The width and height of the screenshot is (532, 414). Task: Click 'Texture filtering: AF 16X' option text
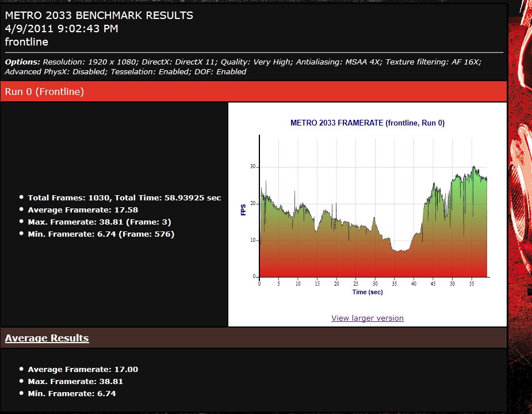click(x=433, y=62)
